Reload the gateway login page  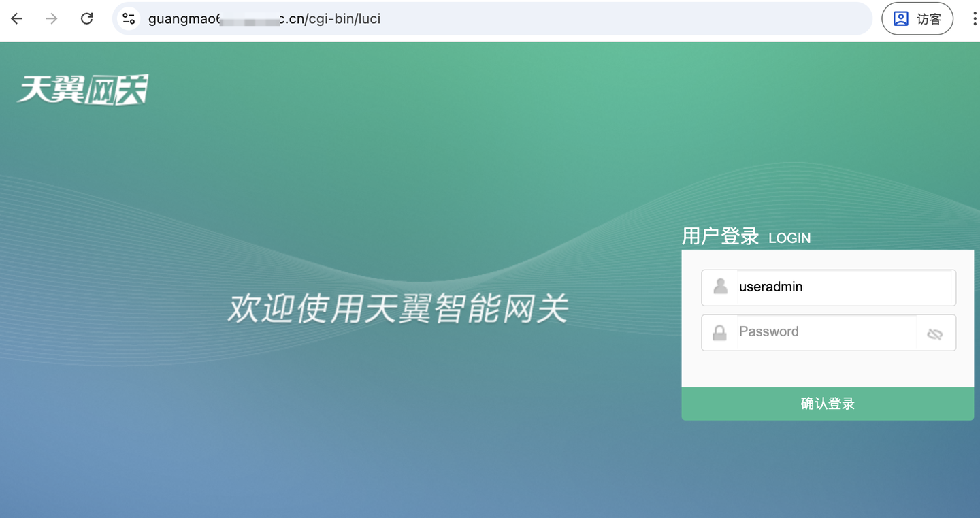click(86, 18)
